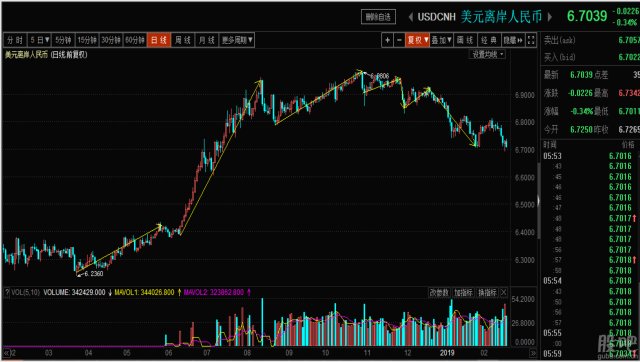640x362 pixels.
Task: Switch to 月线 monthly chart
Action: click(207, 40)
